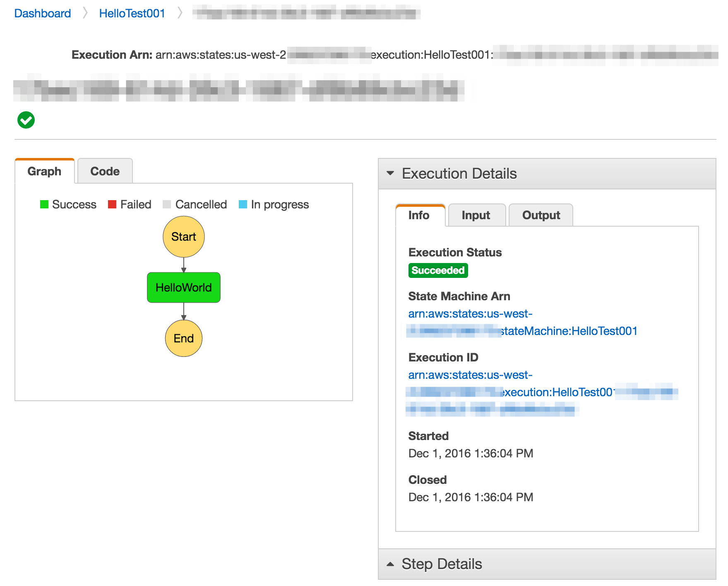Go to Dashboard breadcrumb link
This screenshot has height=586, width=728.
(43, 13)
